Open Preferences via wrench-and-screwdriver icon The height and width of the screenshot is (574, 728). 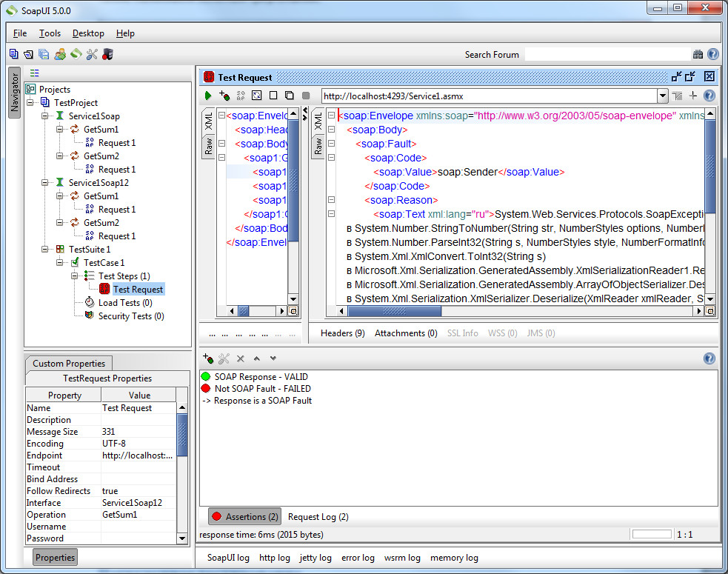92,54
